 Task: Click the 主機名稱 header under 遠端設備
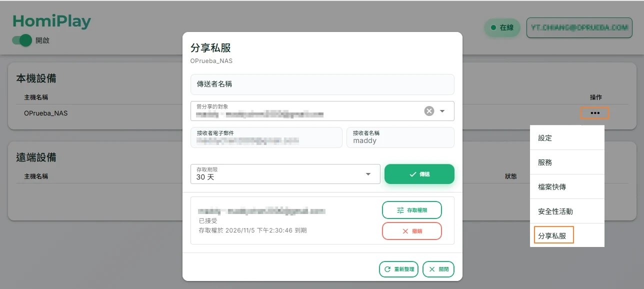pyautogui.click(x=36, y=176)
